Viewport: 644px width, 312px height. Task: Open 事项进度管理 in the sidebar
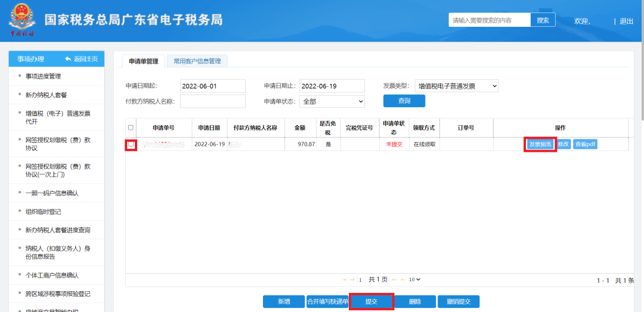point(44,76)
